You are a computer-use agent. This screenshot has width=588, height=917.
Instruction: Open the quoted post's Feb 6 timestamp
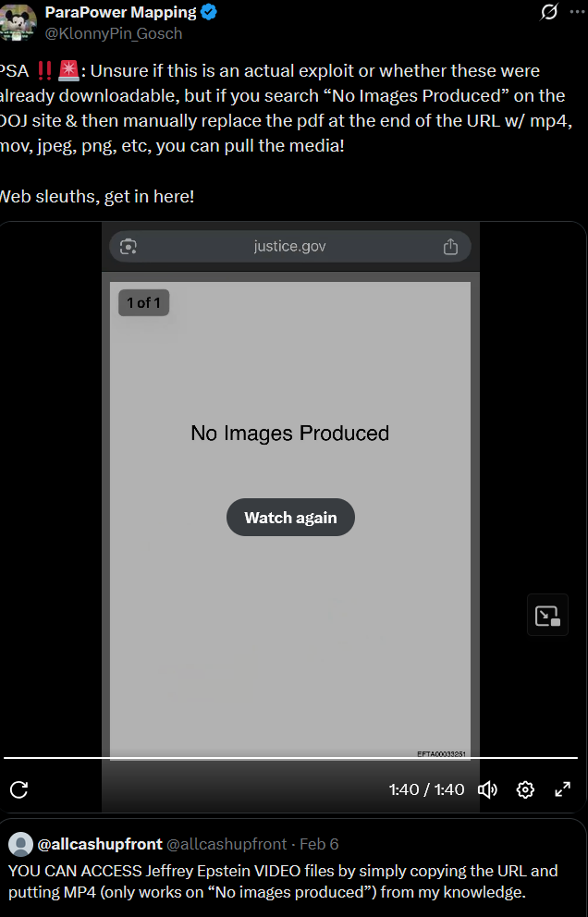(x=319, y=844)
